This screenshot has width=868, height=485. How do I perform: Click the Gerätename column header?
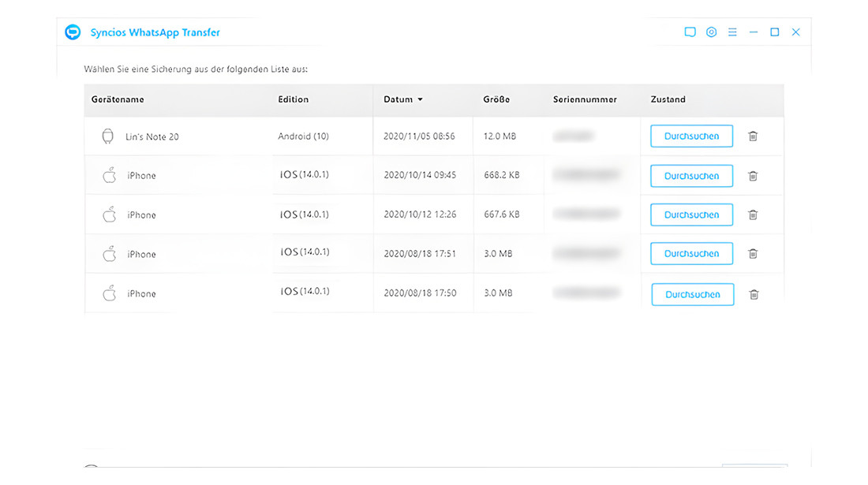118,99
